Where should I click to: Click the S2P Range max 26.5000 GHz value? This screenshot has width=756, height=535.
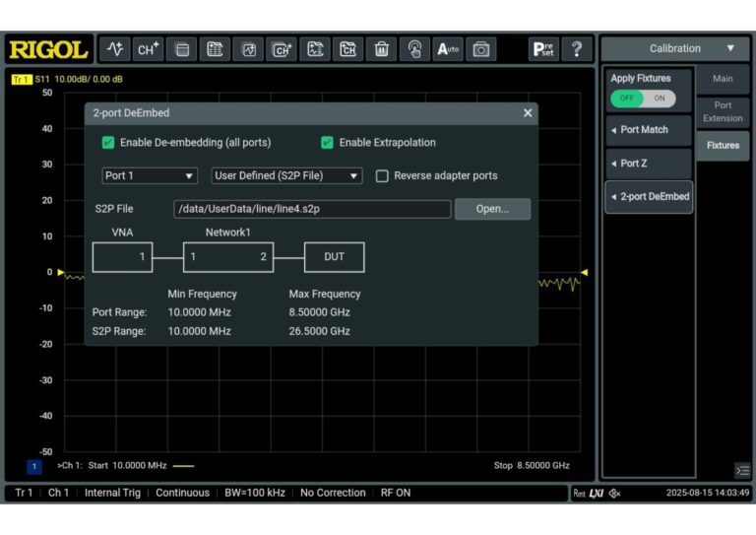(319, 331)
